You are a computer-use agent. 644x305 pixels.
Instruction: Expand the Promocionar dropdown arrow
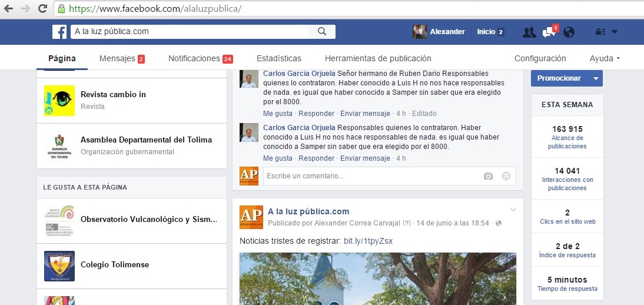pos(596,78)
